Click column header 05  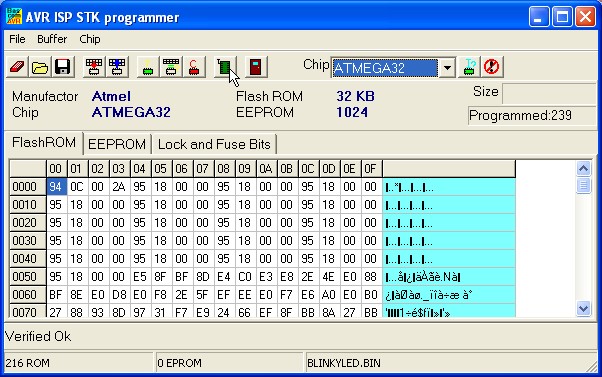[161, 169]
